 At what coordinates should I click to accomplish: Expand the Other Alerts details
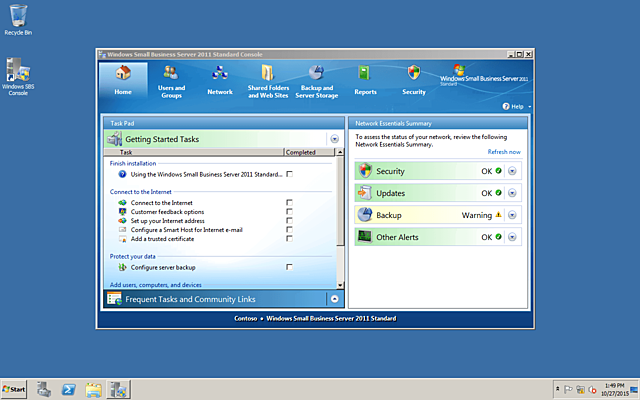click(x=512, y=237)
